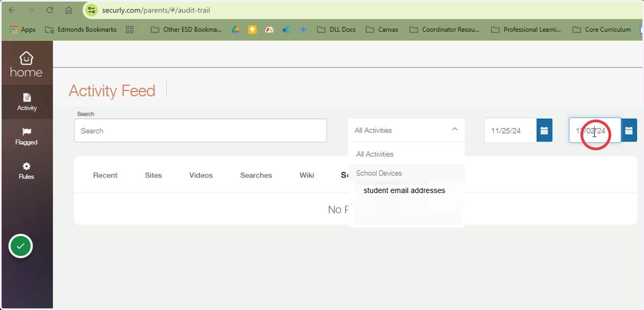The width and height of the screenshot is (644, 310).
Task: Open calendar picker for end date
Action: [x=629, y=130]
